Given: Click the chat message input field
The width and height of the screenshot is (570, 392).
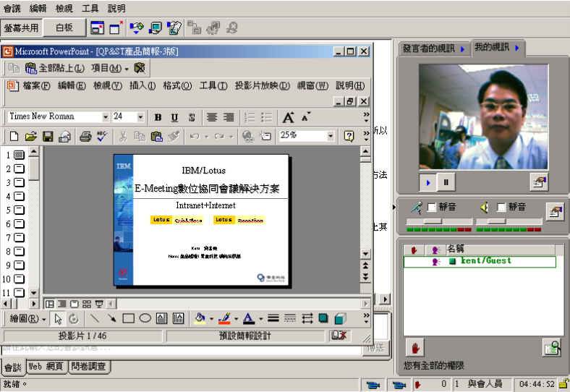Looking at the screenshot, I should pyautogui.click(x=181, y=349).
